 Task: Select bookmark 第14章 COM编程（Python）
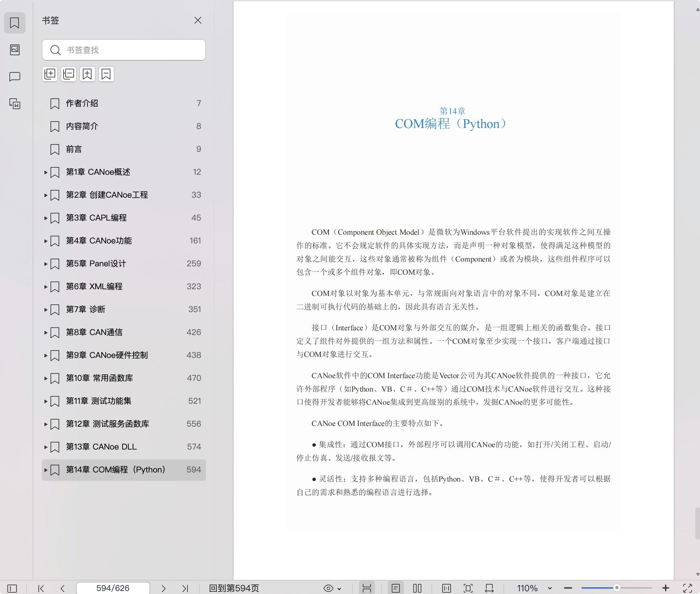coord(115,470)
